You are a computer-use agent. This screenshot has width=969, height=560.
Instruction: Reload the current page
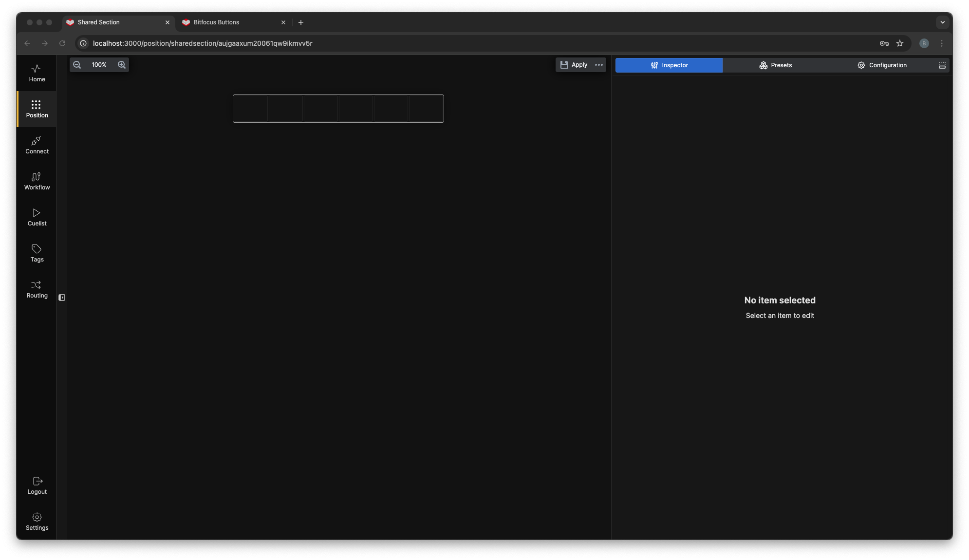[62, 43]
